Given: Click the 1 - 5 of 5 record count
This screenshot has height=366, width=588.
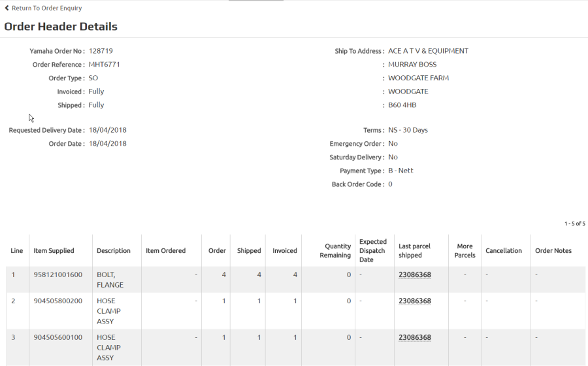Looking at the screenshot, I should (x=574, y=224).
